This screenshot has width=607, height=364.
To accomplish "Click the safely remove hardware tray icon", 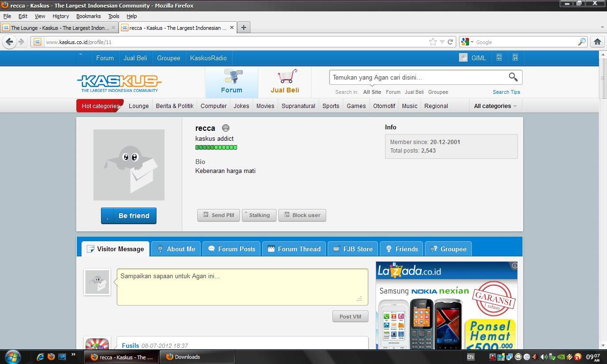I will 552,357.
